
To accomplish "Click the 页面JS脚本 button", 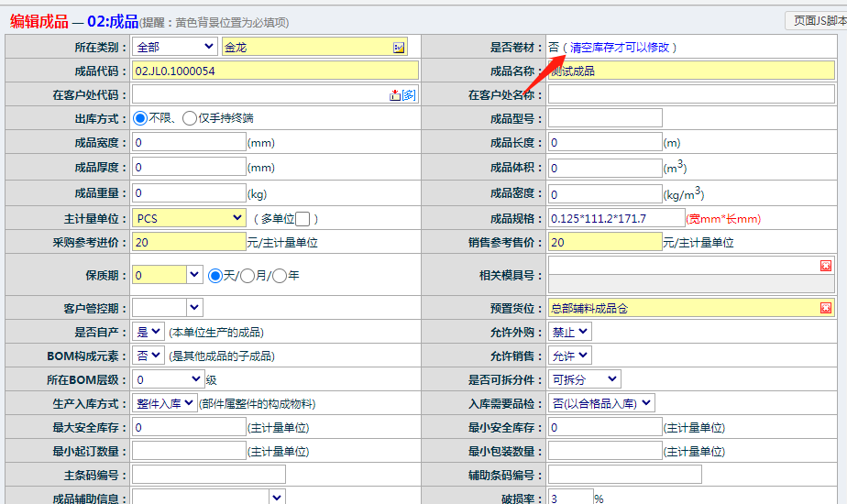I will click(x=815, y=20).
